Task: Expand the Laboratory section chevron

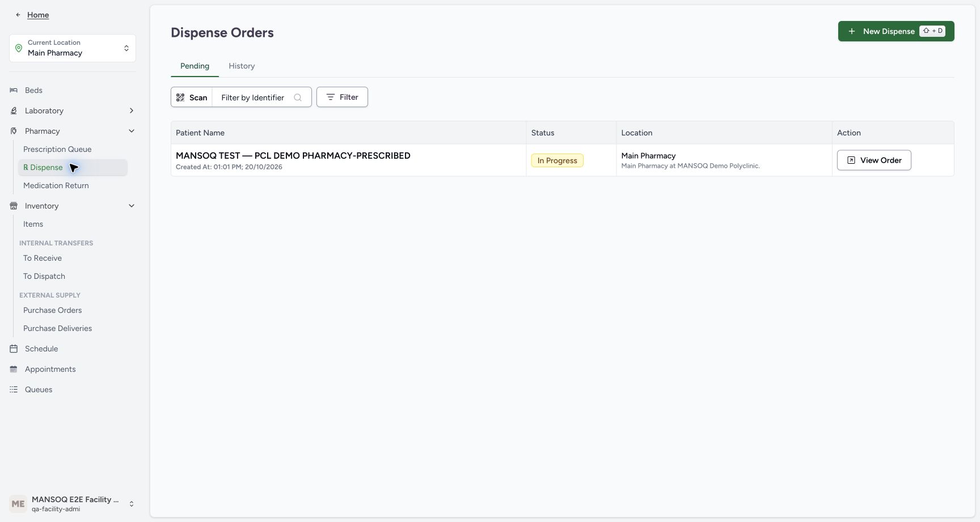Action: click(x=132, y=111)
